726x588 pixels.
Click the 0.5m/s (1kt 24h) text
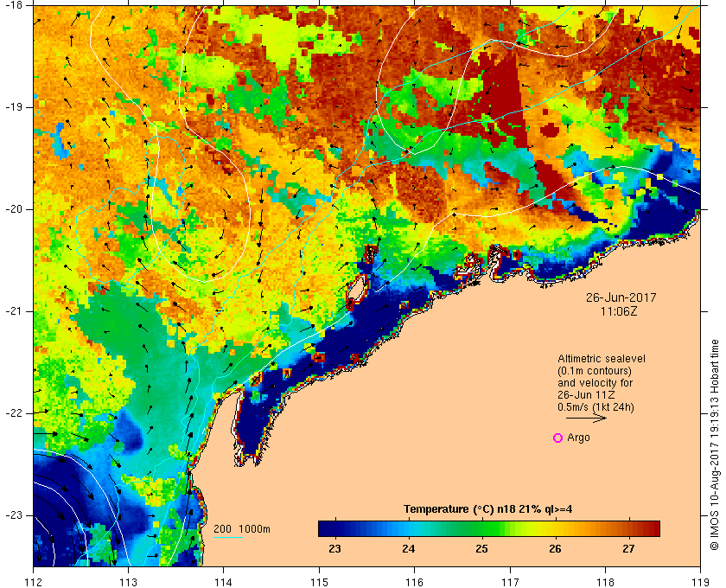tap(595, 408)
